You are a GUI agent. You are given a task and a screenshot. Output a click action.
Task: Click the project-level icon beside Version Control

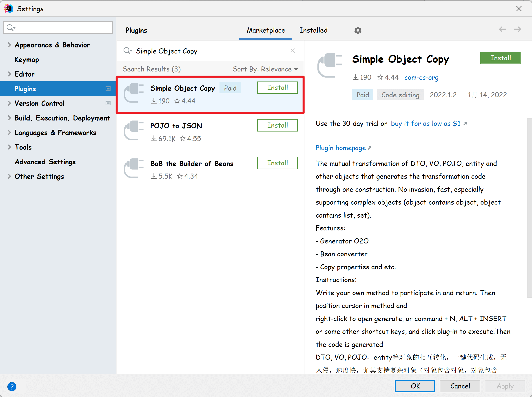(108, 103)
